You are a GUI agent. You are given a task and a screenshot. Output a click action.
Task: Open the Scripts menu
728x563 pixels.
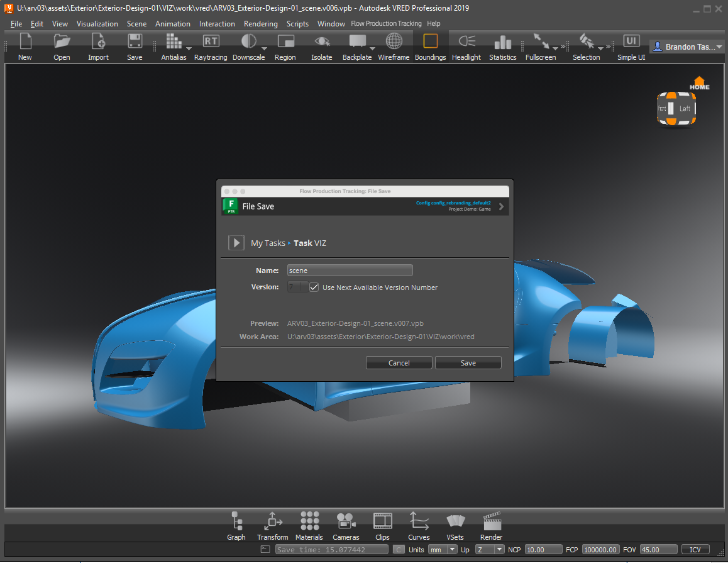[297, 24]
